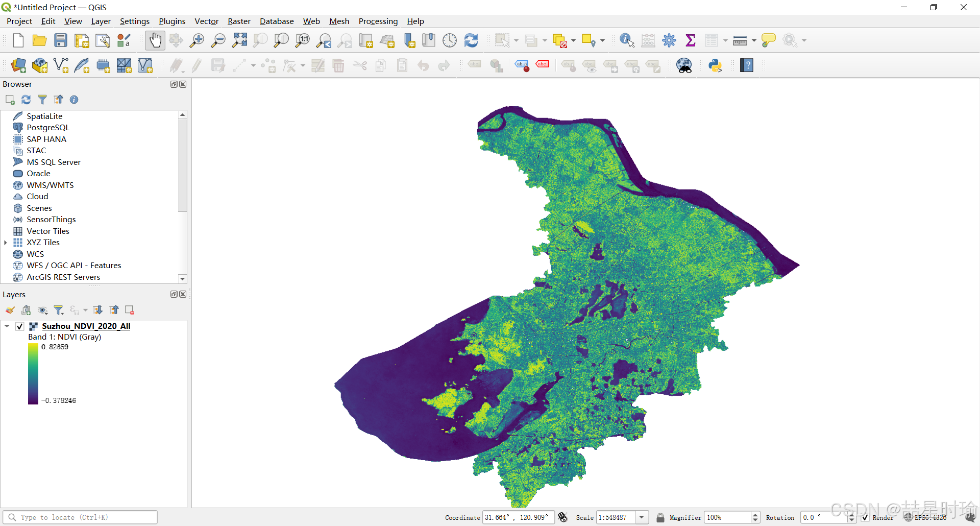Expand the XYZ Tiles tree item
This screenshot has height=526, width=980.
click(6, 242)
